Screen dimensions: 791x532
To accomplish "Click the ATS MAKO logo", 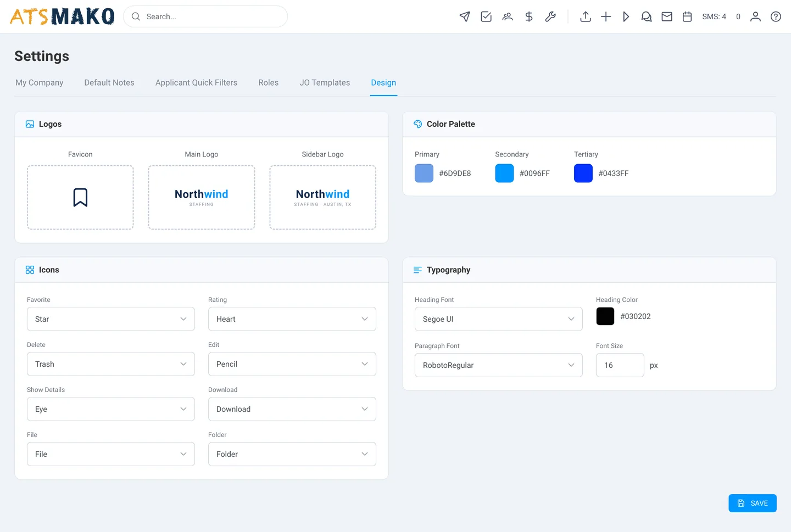I will [62, 16].
